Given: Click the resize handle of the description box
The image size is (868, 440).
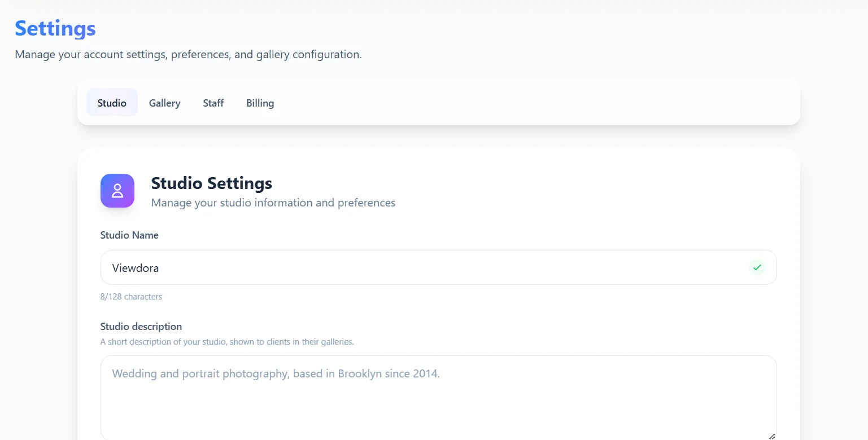Looking at the screenshot, I should point(771,436).
